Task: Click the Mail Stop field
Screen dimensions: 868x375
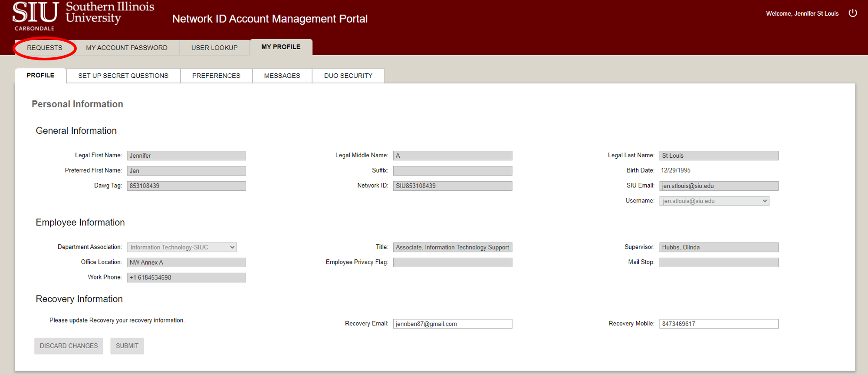Action: click(x=719, y=262)
